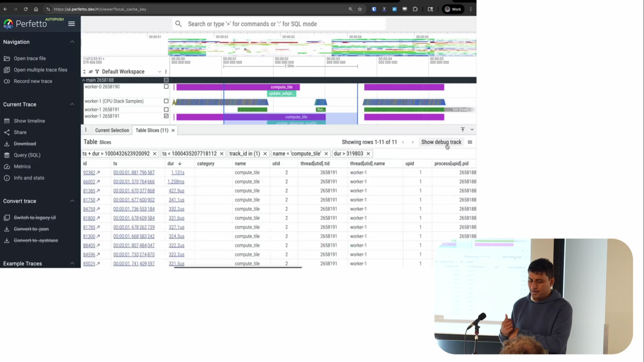This screenshot has width=644, height=362.
Task: Click the track sorting icon left of the filter funnel
Action: [91, 71]
